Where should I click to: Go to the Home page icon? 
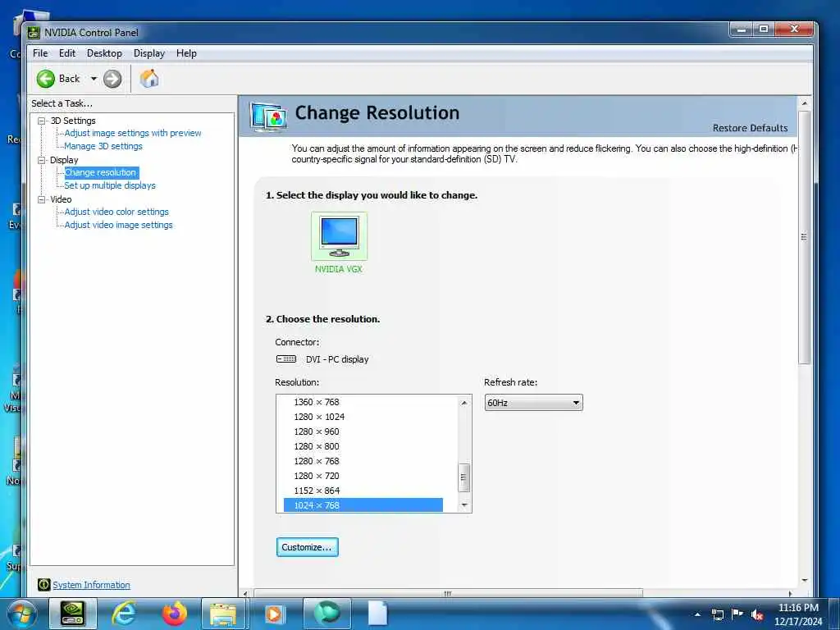149,79
